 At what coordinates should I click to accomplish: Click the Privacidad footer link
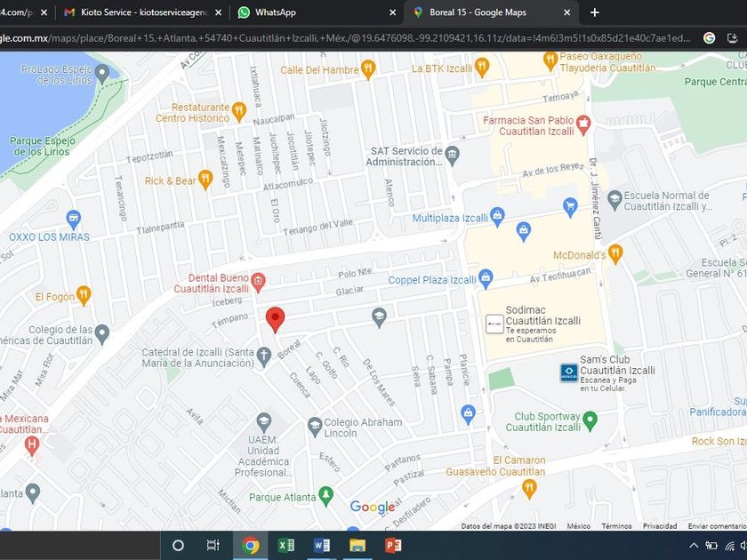(x=660, y=526)
